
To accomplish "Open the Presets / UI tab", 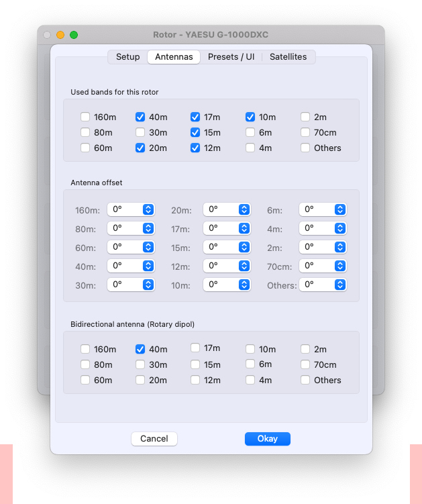I will pyautogui.click(x=231, y=57).
